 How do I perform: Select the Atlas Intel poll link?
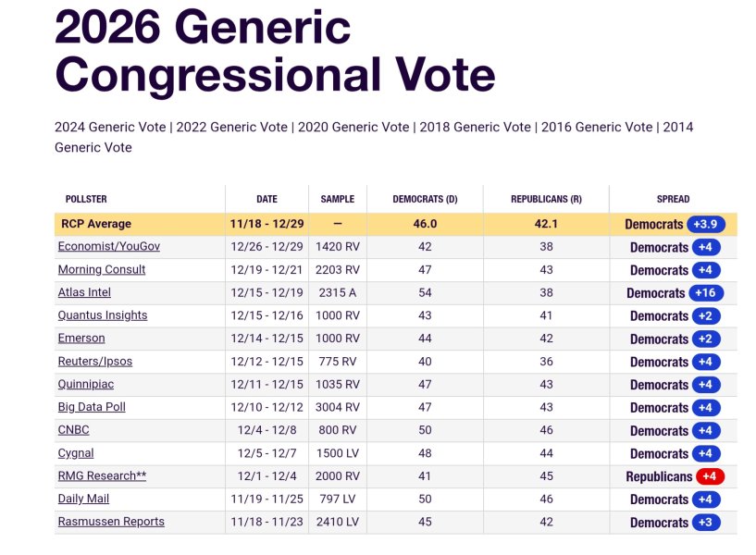tap(84, 293)
